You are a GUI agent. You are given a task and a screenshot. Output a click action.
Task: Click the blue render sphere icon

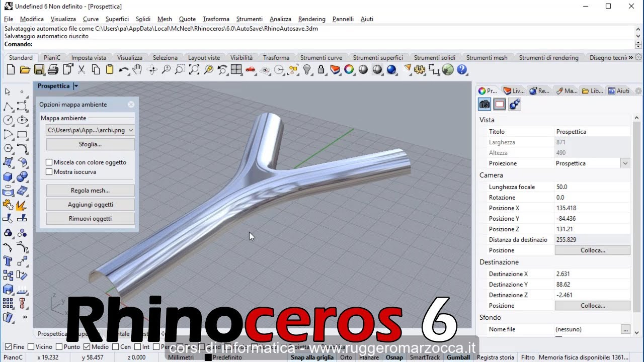(x=391, y=70)
